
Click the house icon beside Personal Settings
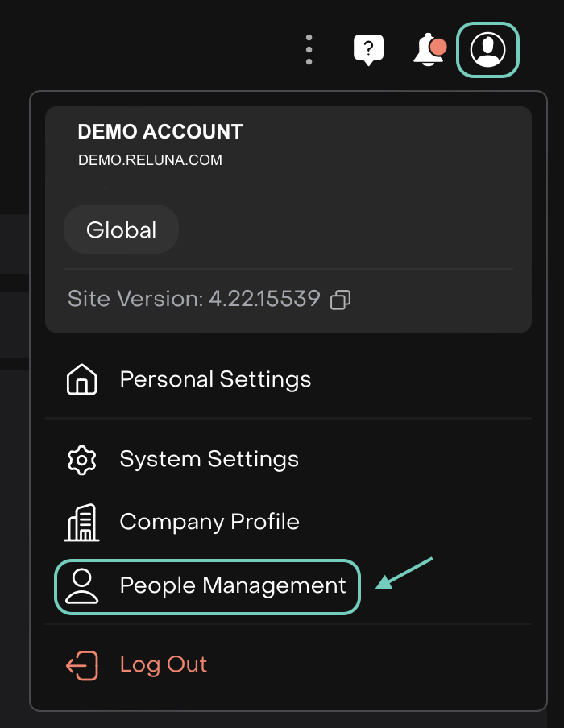point(81,379)
